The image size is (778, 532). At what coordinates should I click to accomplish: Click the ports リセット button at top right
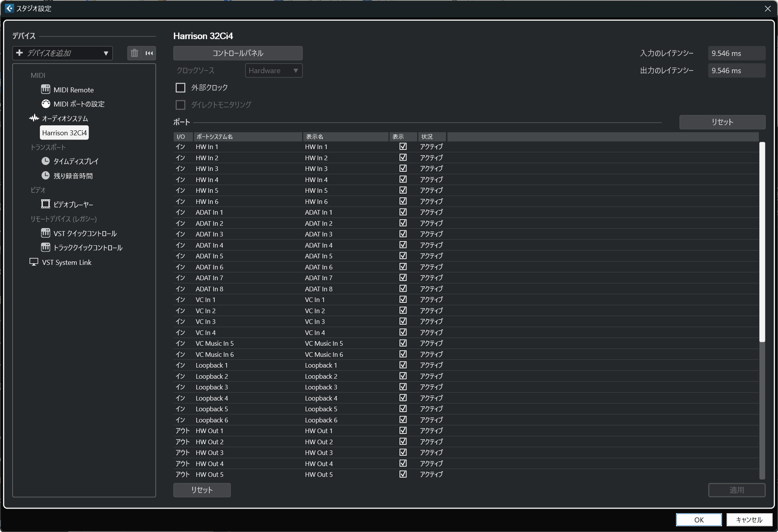point(722,122)
